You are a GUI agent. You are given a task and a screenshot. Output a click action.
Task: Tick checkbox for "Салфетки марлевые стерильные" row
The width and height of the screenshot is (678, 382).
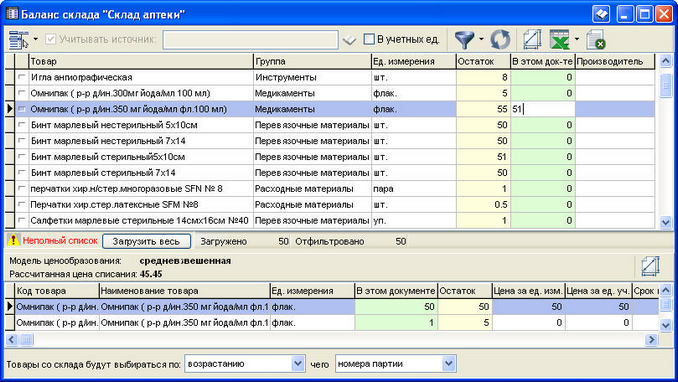coord(22,220)
